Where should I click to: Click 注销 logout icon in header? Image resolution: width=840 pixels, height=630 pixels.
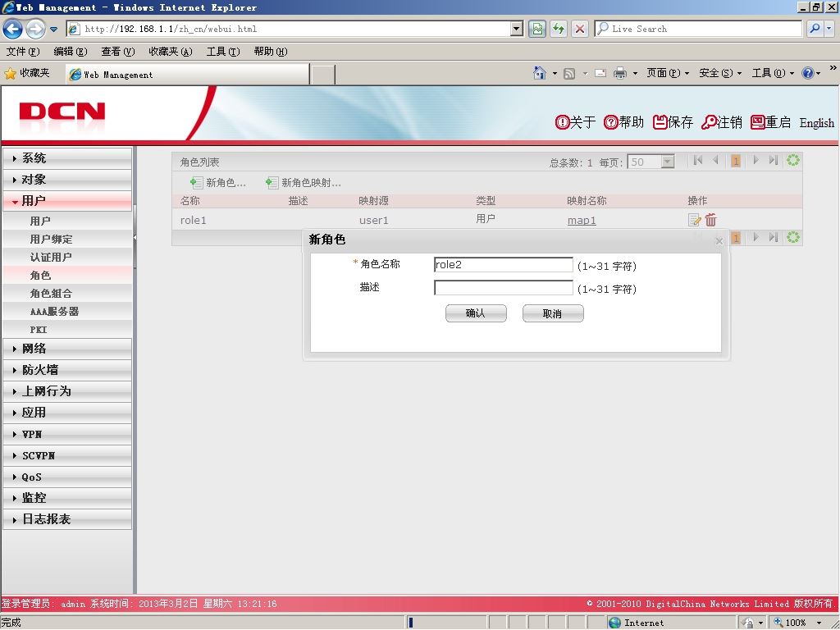coord(722,122)
